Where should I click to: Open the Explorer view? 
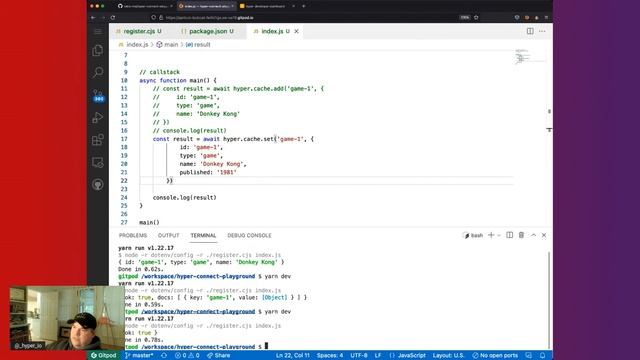(98, 51)
